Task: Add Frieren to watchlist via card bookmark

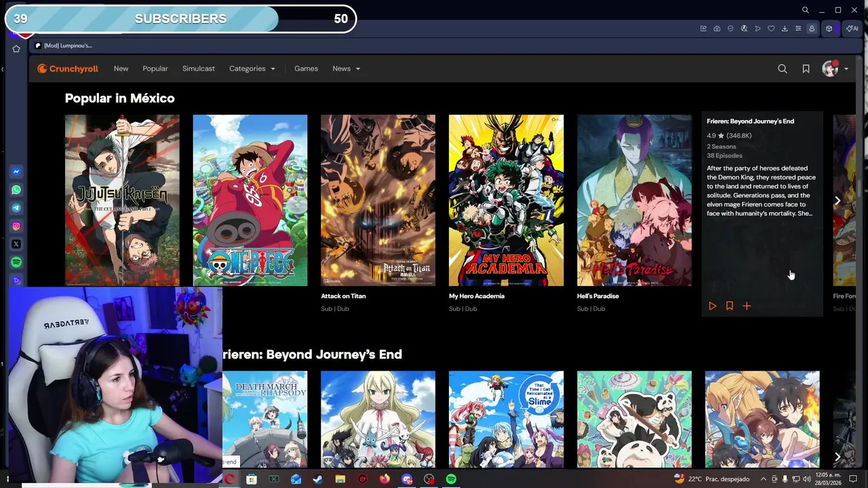Action: tap(730, 306)
